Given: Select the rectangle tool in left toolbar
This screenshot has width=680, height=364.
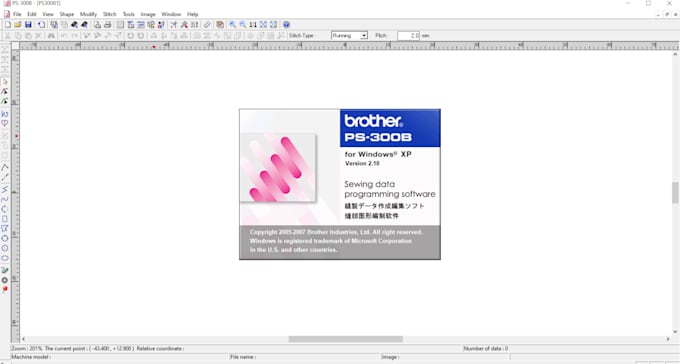Looking at the screenshot, I should 5,219.
